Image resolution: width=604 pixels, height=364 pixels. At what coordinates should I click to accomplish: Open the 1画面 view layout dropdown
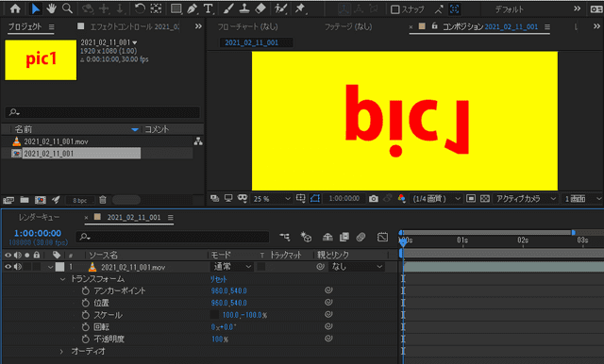(582, 199)
